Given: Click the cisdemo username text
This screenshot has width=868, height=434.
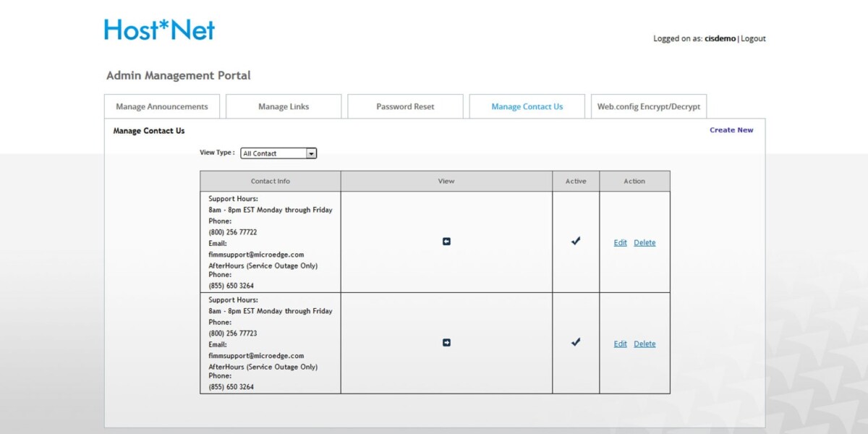Looking at the screenshot, I should [x=720, y=39].
